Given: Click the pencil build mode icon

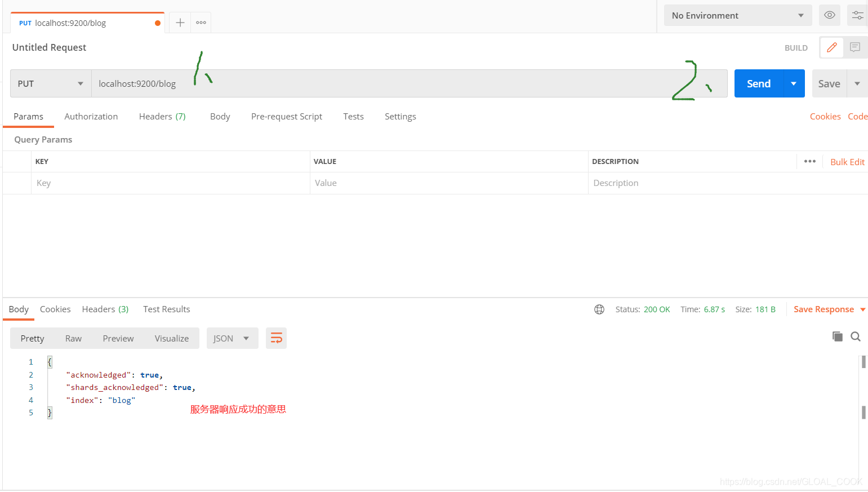Looking at the screenshot, I should point(831,47).
